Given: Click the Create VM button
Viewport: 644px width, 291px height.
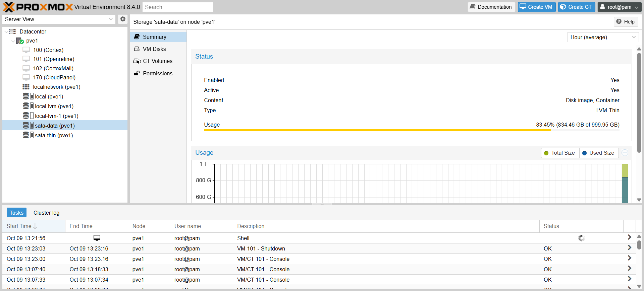Looking at the screenshot, I should click(537, 7).
